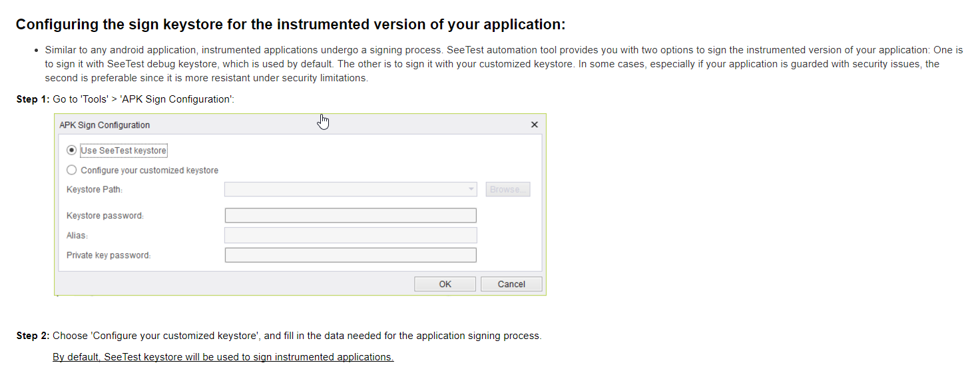The image size is (980, 383).
Task: Click the bold 'Step 2:' text
Action: click(33, 336)
